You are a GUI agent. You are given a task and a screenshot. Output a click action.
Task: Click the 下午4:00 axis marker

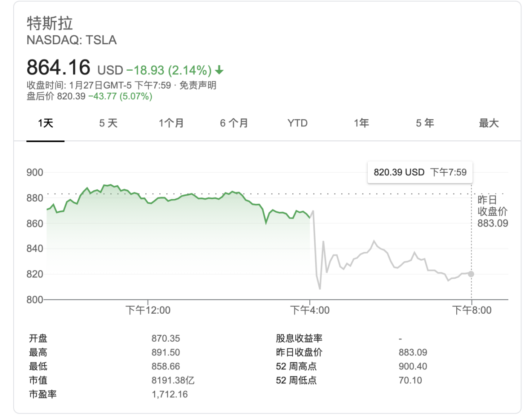click(x=310, y=310)
